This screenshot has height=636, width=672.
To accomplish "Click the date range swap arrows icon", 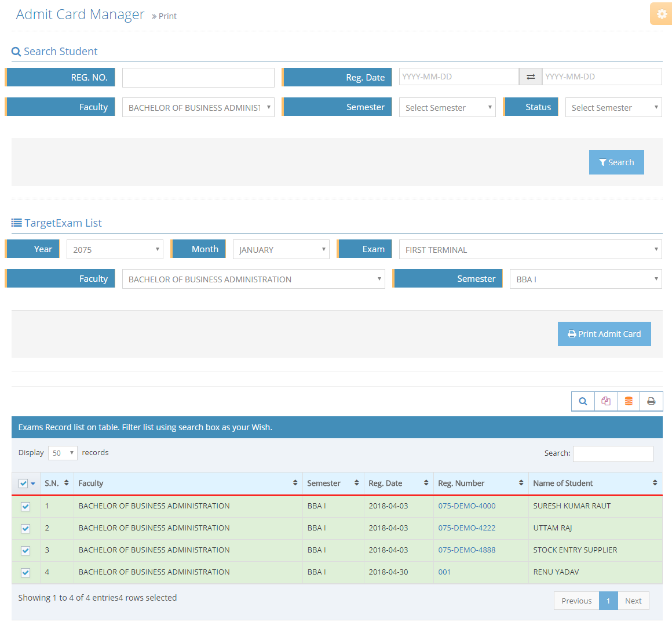I will pos(531,77).
